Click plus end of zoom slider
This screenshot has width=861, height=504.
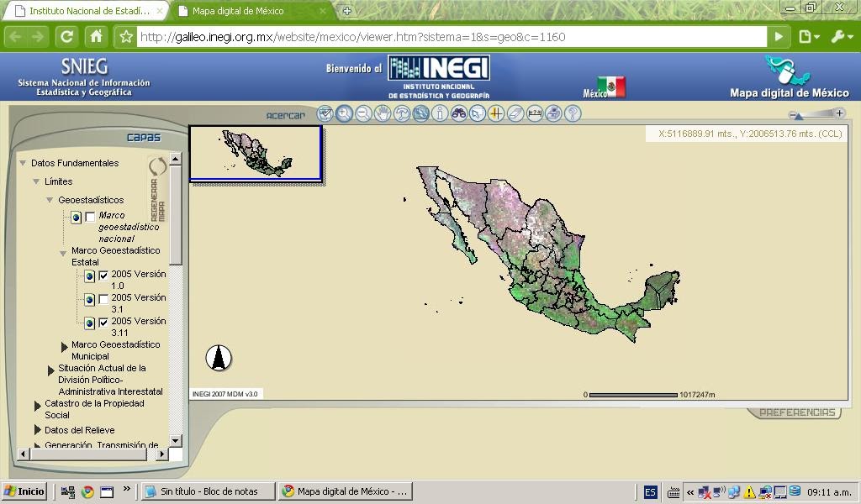[839, 113]
